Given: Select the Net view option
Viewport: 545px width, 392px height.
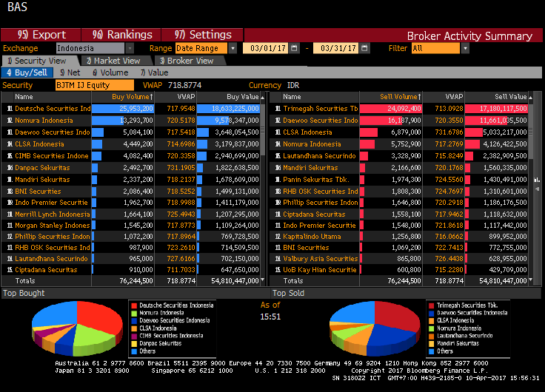Looking at the screenshot, I should pyautogui.click(x=70, y=72).
